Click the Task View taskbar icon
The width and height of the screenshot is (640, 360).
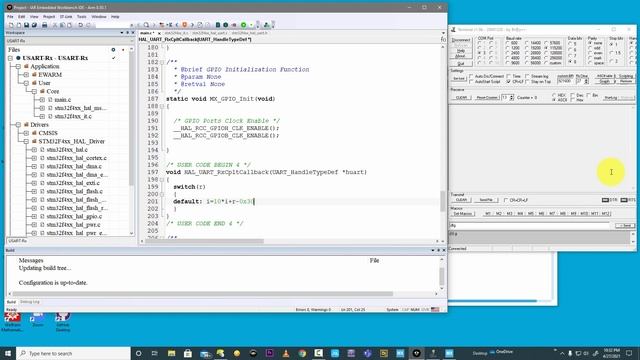click(155, 353)
